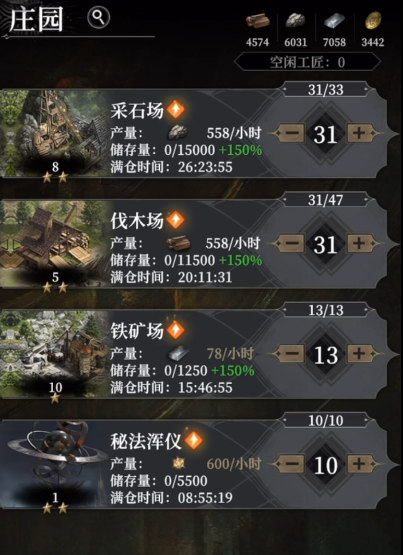Decrease workers at 伐木场 with minus button

tap(290, 244)
